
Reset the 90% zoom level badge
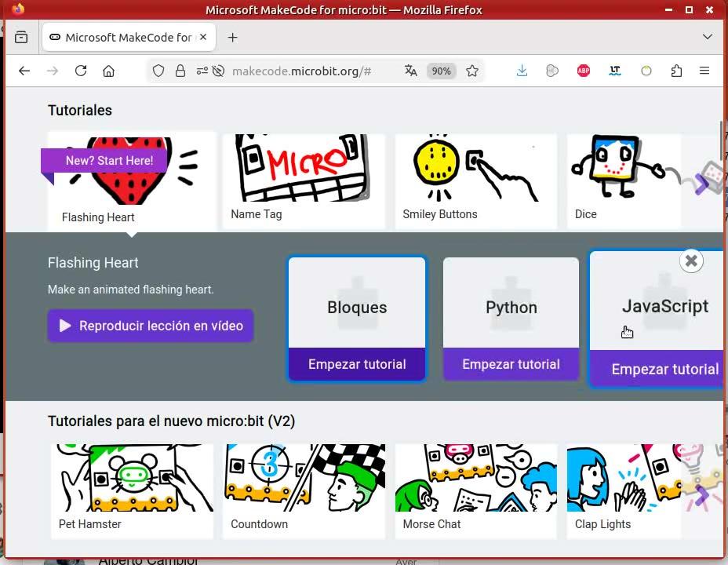click(x=441, y=71)
